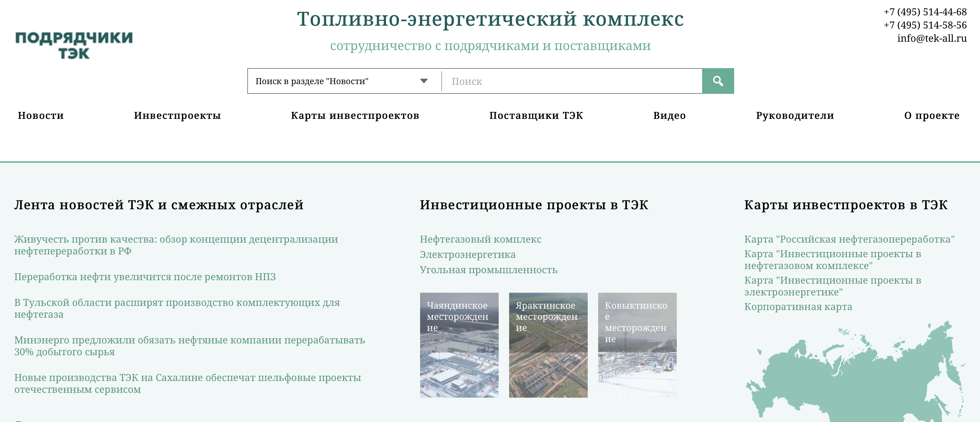This screenshot has width=980, height=422.
Task: Open "Минэнерго предложили обязать нефтяные компании" news
Action: point(190,346)
